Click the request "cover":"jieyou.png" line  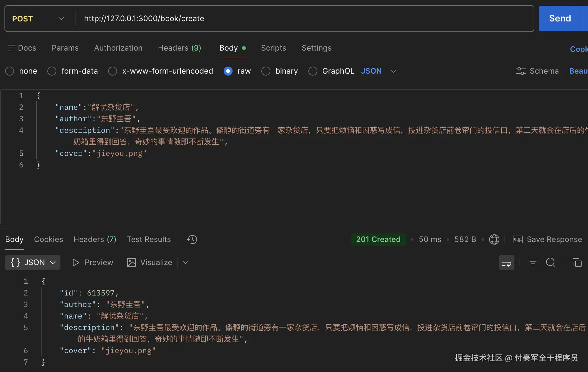pos(101,153)
